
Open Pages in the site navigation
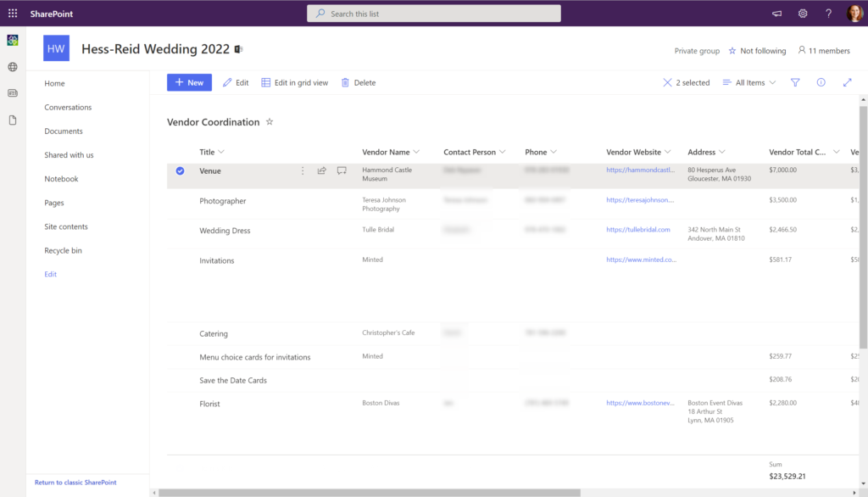point(54,202)
